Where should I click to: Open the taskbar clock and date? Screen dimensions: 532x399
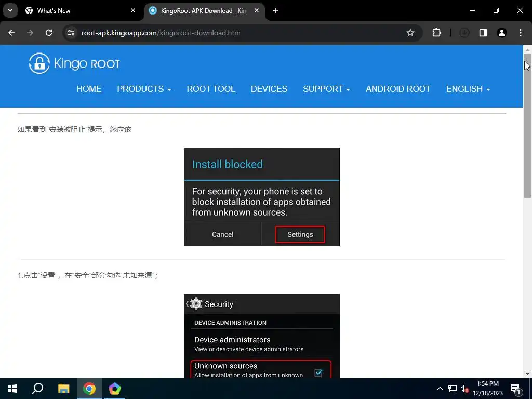488,389
